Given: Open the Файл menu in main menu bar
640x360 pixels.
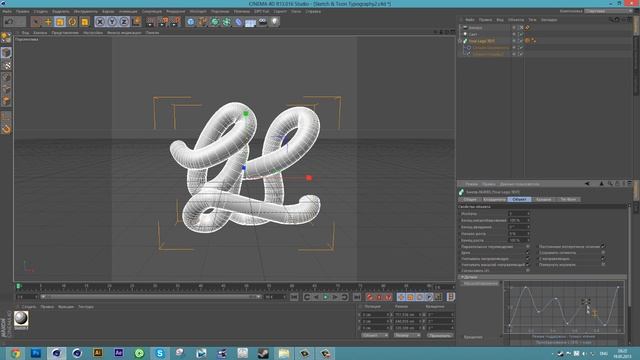Looking at the screenshot, I should click(x=7, y=11).
